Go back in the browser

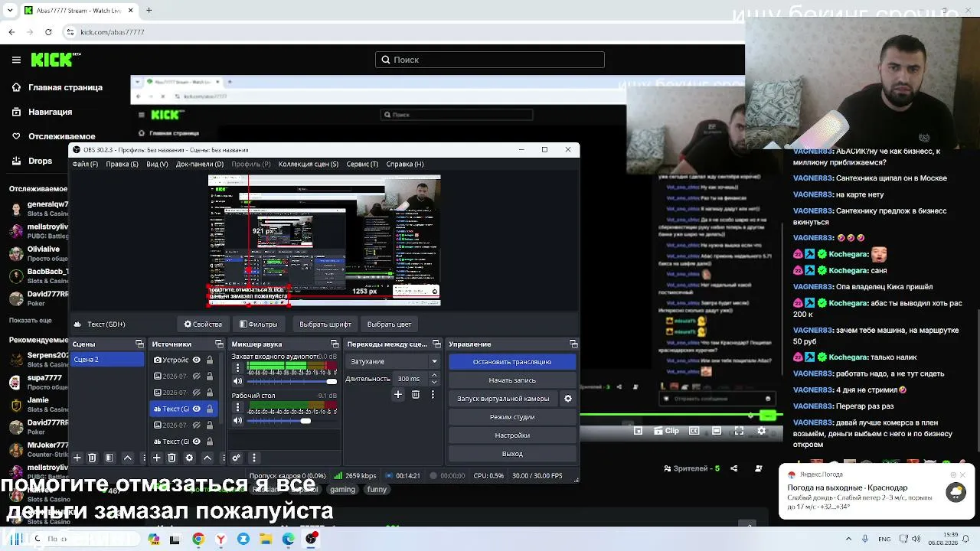point(11,32)
